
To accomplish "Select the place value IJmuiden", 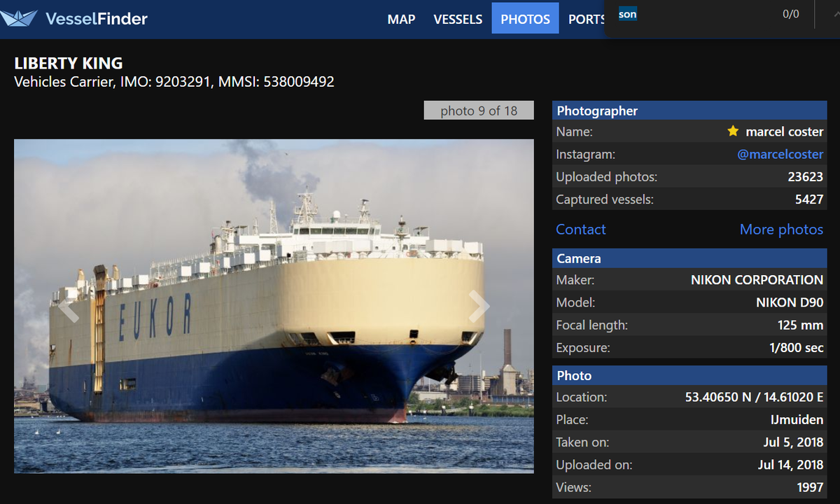I will pyautogui.click(x=797, y=420).
